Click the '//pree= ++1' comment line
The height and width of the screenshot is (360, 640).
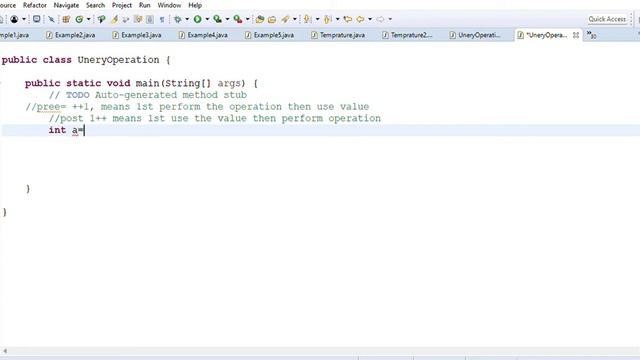tap(197, 107)
